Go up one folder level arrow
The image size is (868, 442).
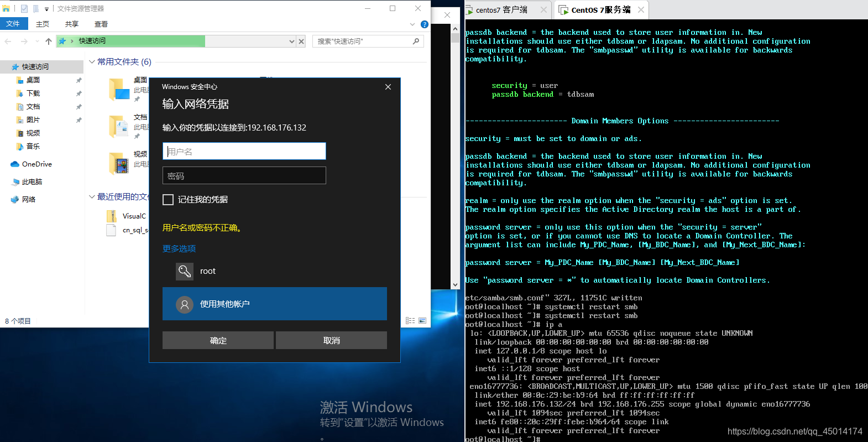[49, 41]
